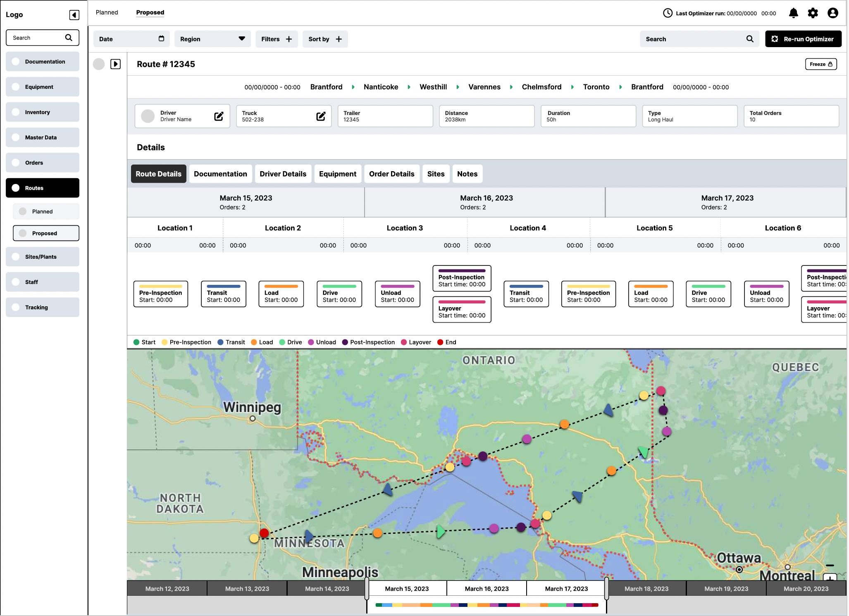Select the Planned radio under Routes

point(23,211)
